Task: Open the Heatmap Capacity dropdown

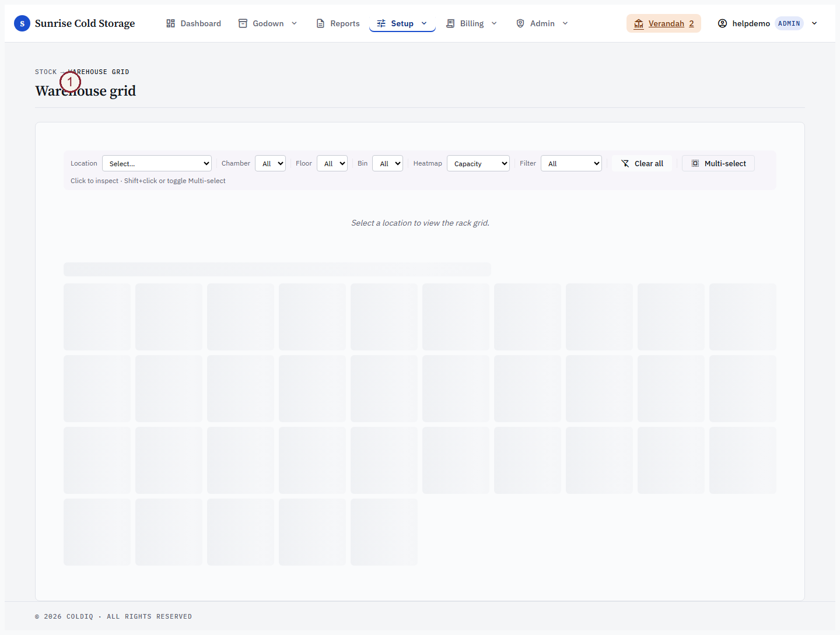Action: pos(478,163)
